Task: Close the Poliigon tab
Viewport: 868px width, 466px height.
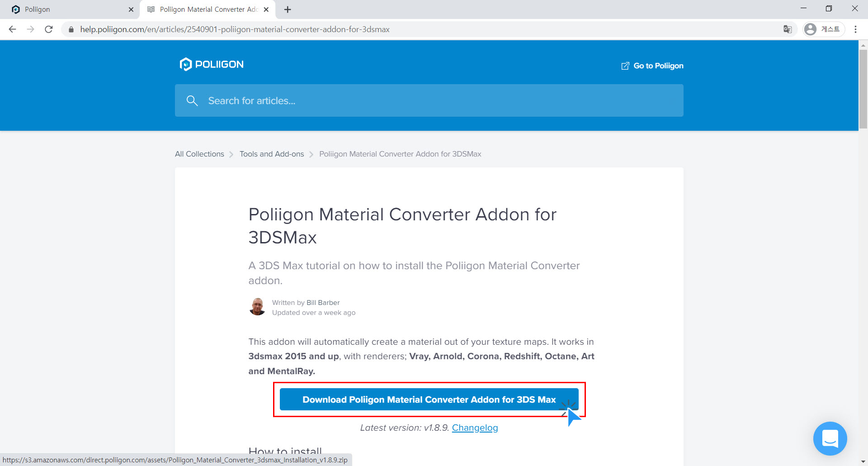Action: (131, 10)
